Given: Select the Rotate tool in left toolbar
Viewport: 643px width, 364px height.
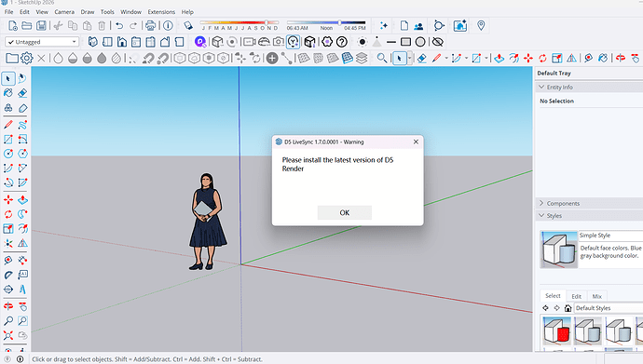Looking at the screenshot, I should 7,214.
